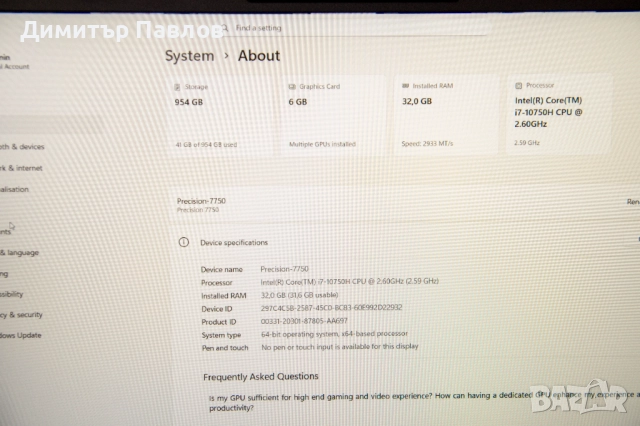Click the Graphics Card icon
The width and height of the screenshot is (640, 426).
click(x=292, y=87)
